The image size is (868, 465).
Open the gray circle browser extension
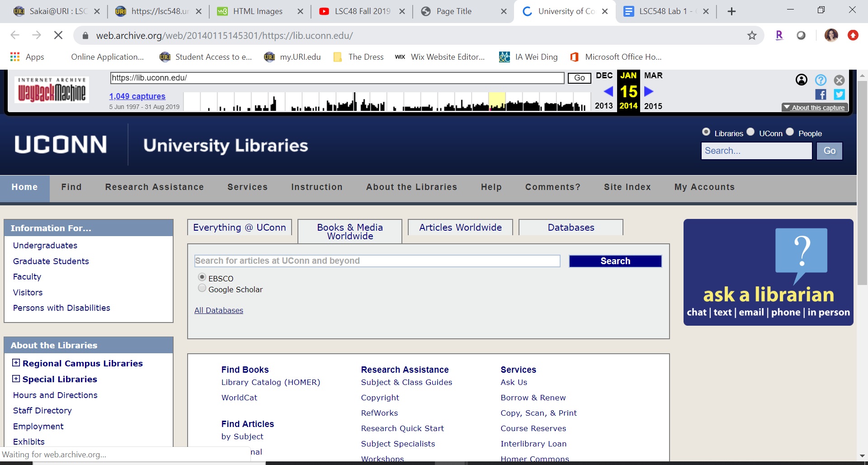pyautogui.click(x=801, y=35)
